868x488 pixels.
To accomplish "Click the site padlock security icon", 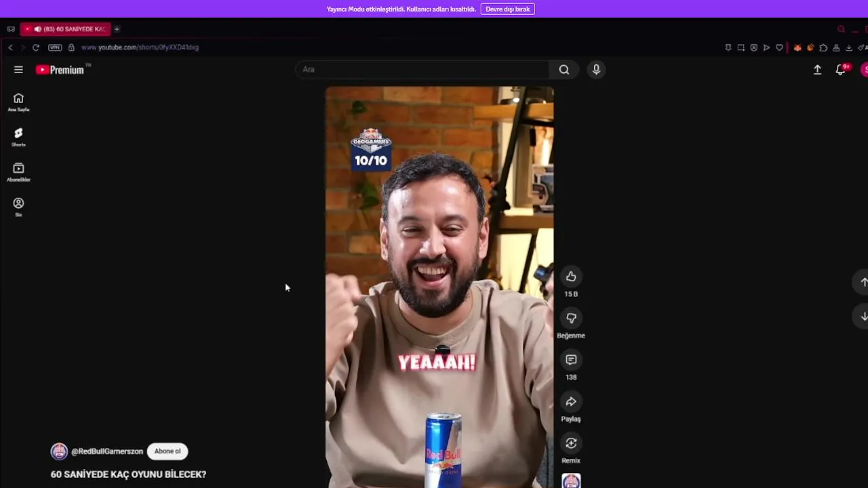I will tap(71, 47).
